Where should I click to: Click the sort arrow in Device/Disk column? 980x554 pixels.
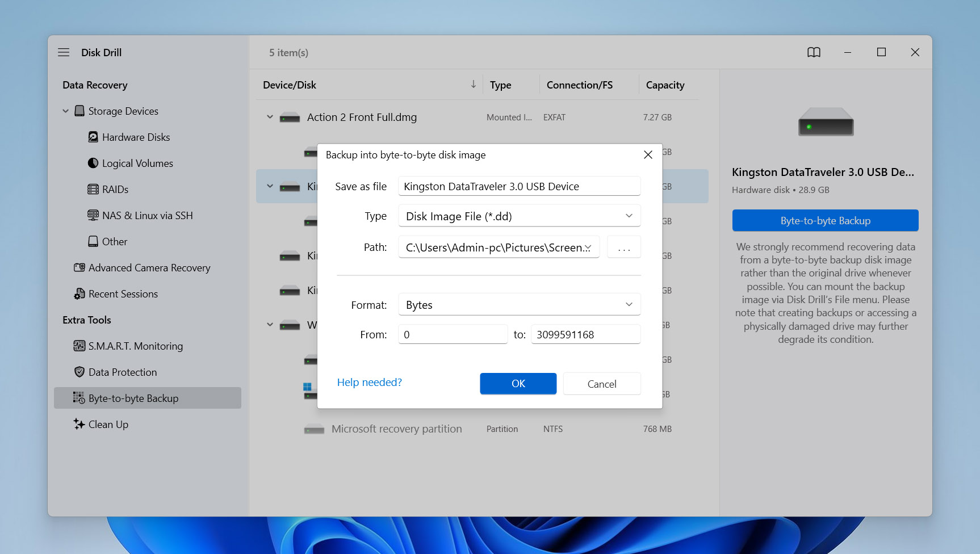[x=473, y=85]
